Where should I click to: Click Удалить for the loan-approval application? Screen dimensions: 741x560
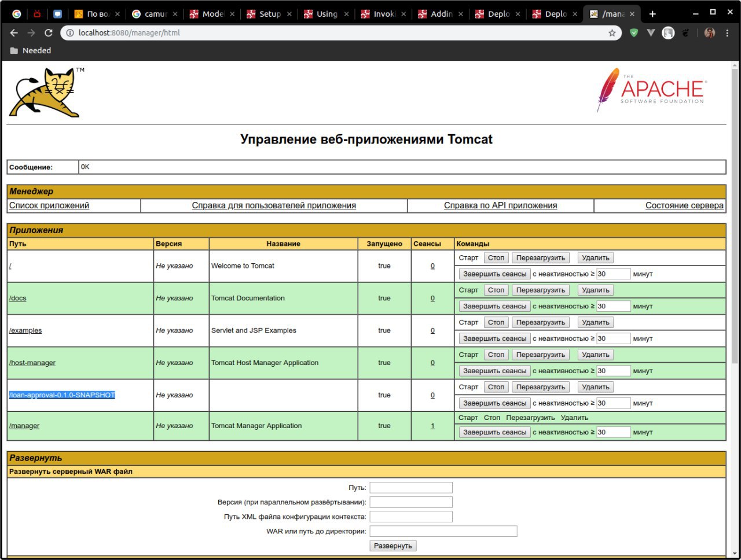pyautogui.click(x=596, y=388)
